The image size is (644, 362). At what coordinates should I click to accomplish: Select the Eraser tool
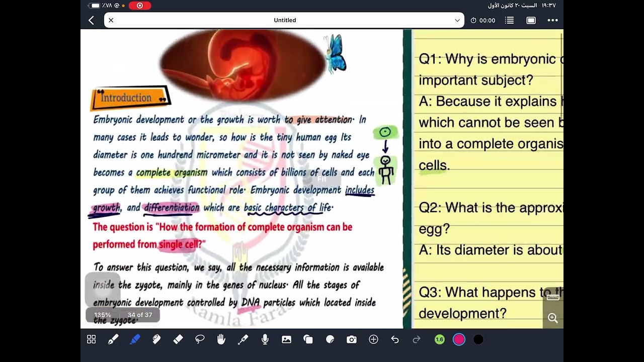pyautogui.click(x=178, y=340)
